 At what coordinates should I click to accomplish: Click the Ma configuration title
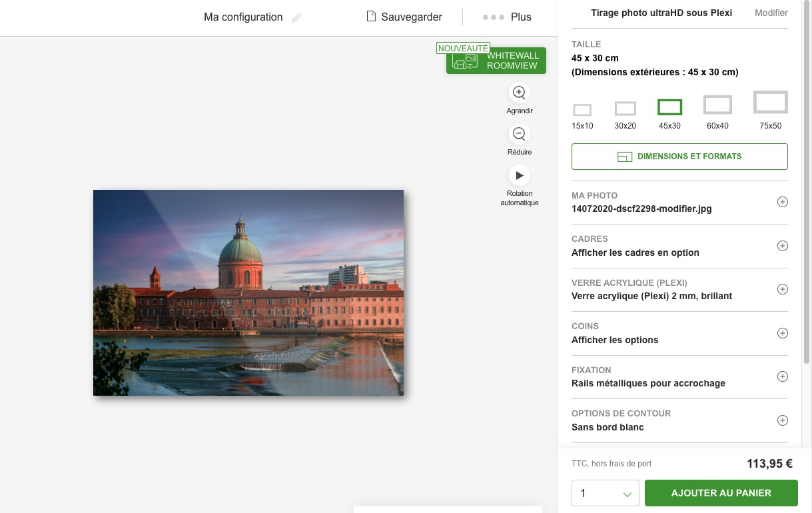[243, 17]
